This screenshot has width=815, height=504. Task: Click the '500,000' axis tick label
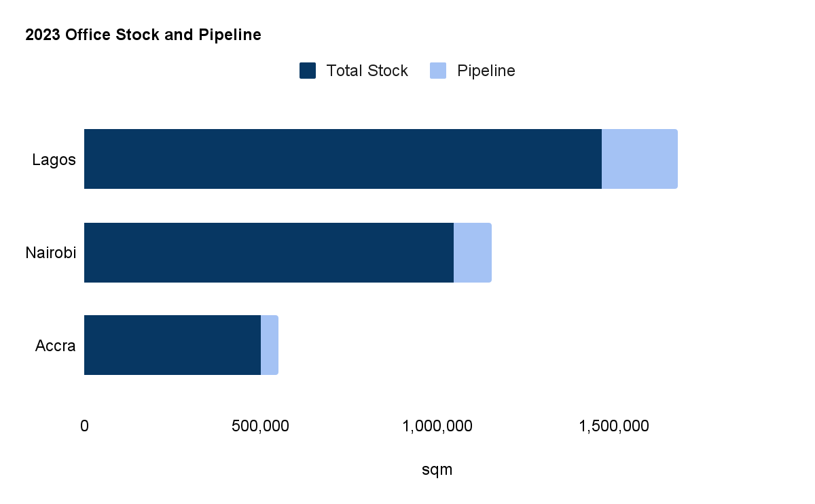[x=260, y=427]
